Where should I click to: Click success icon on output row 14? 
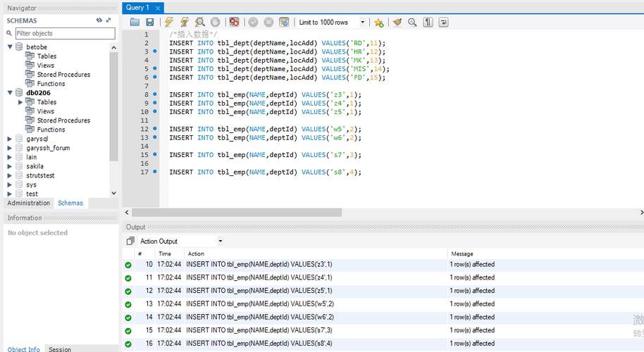[128, 318]
